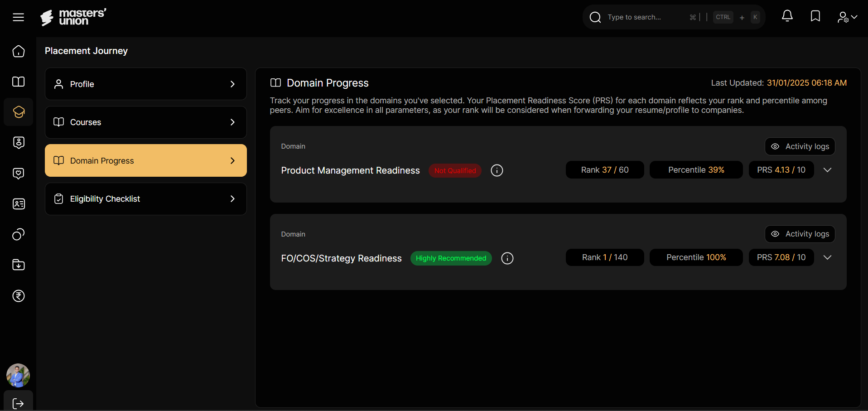Click the logout icon at bottom
This screenshot has height=411, width=868.
[18, 403]
